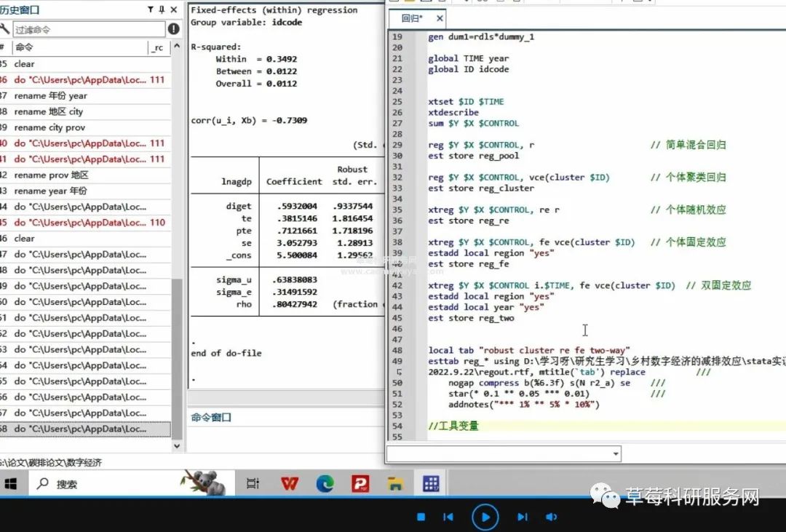Click the 'global TIME year' code line
This screenshot has height=532, width=786.
pos(468,59)
